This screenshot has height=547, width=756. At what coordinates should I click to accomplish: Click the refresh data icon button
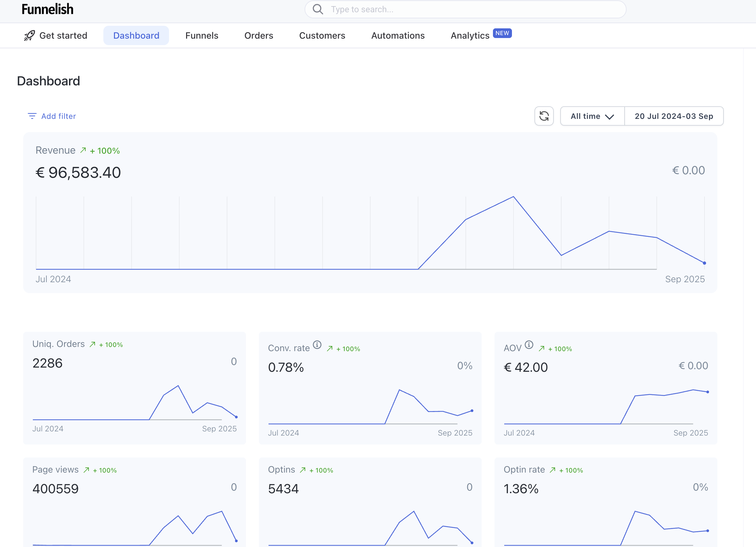[x=544, y=116]
